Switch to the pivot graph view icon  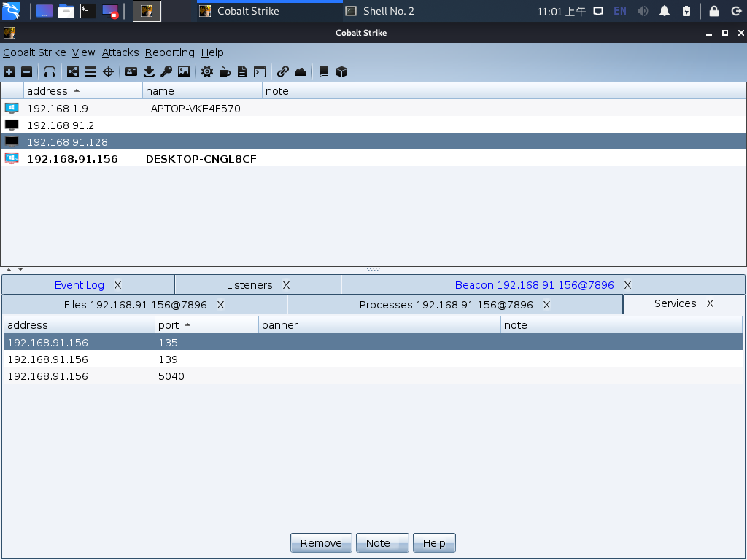[x=73, y=71]
